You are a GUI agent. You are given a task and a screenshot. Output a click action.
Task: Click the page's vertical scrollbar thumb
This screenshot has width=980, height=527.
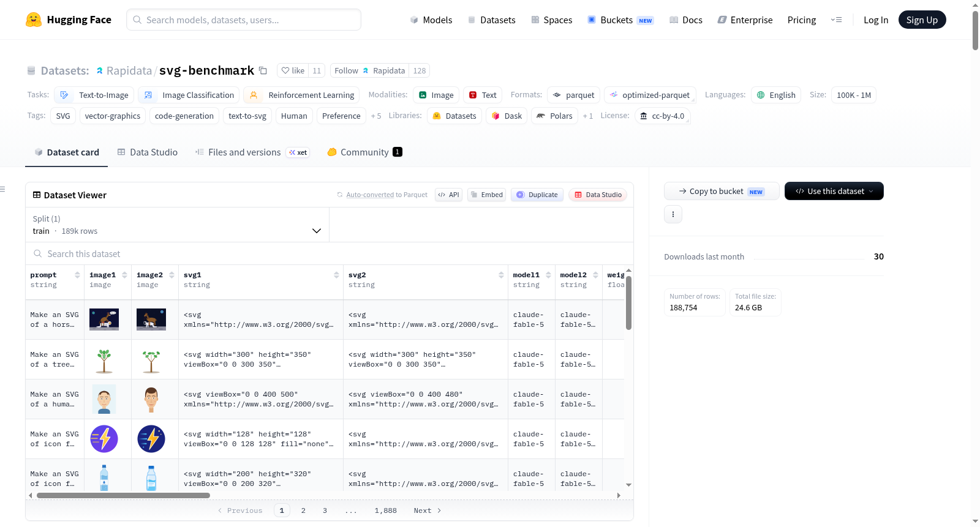976,30
